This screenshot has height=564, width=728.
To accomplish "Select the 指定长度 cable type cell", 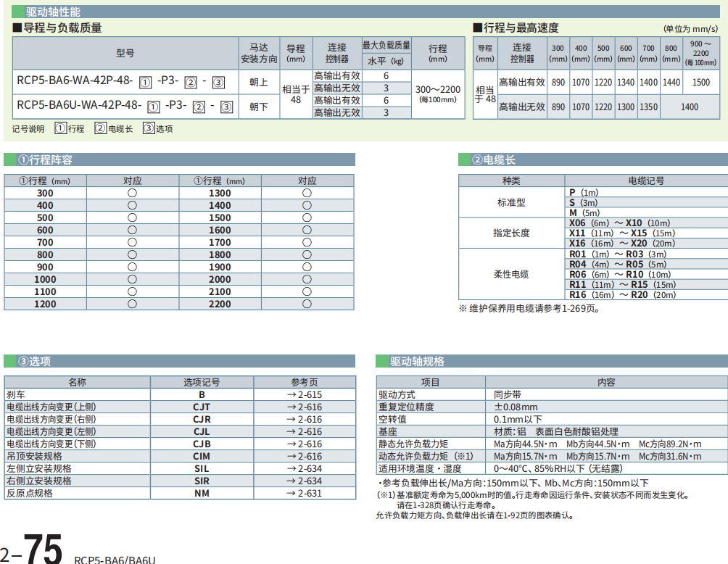I will 511,233.
